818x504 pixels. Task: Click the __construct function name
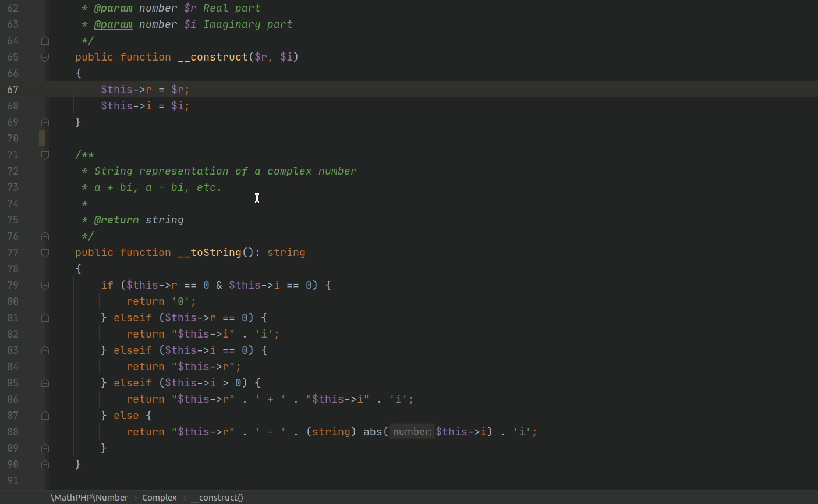(x=213, y=57)
